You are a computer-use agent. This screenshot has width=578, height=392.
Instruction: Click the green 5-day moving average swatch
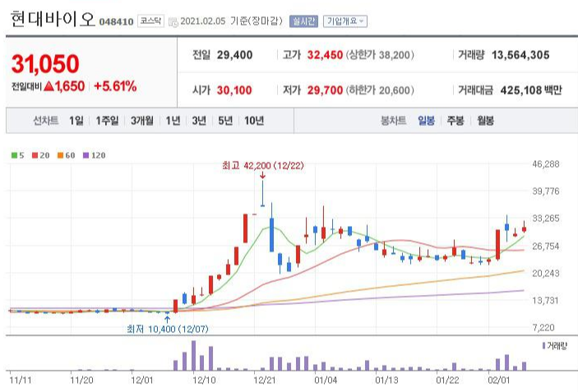(x=14, y=155)
